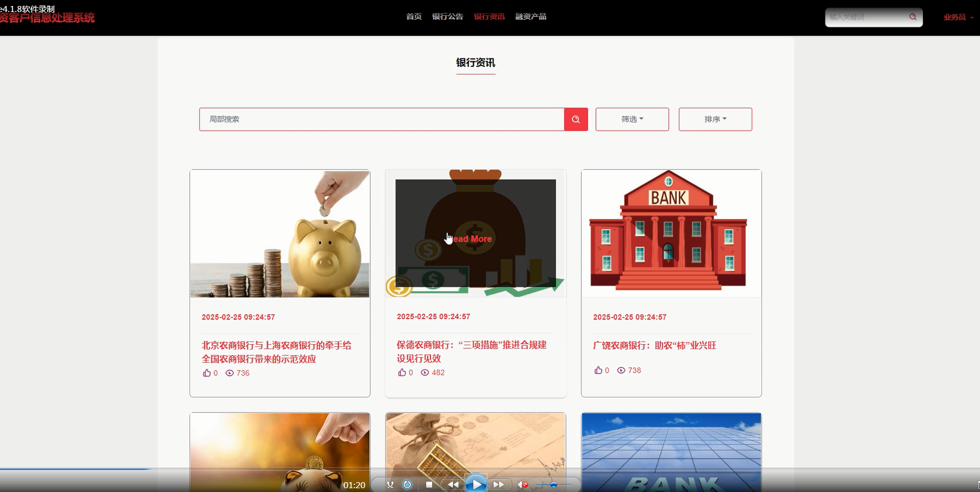
Task: Open the red BANK building thumbnail
Action: pos(672,234)
